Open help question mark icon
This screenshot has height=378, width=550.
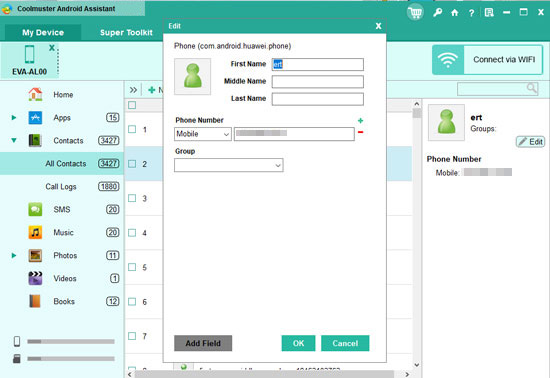tap(471, 13)
